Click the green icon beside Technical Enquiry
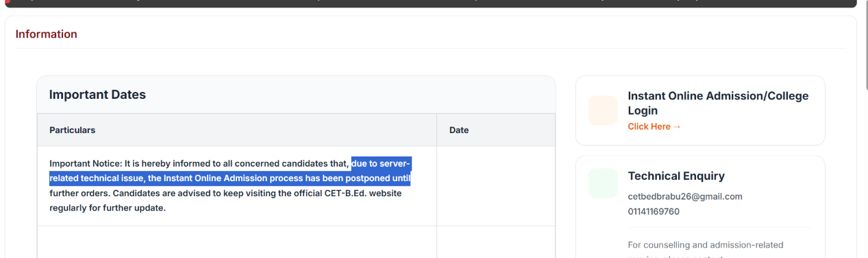This screenshot has height=258, width=868. coord(603,183)
